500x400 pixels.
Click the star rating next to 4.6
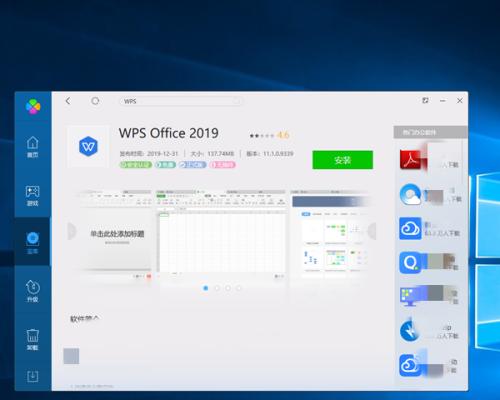262,136
